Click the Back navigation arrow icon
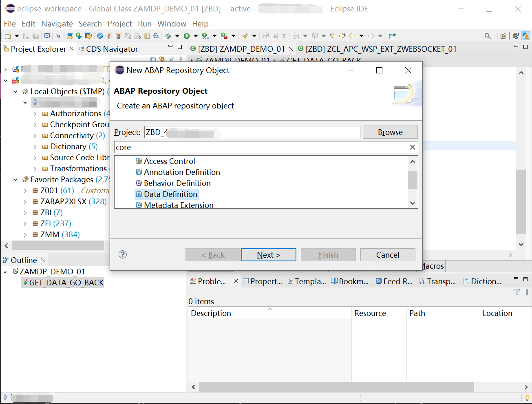Image resolution: width=532 pixels, height=404 pixels. [351, 36]
